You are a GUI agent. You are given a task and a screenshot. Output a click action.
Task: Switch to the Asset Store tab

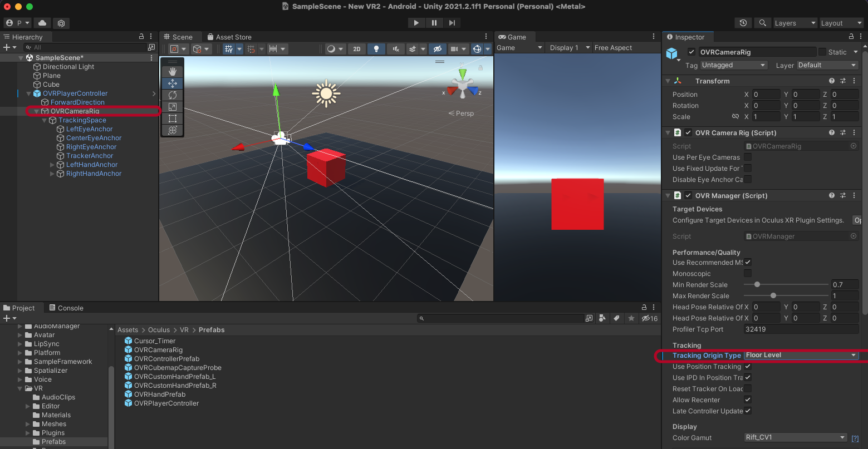click(229, 37)
